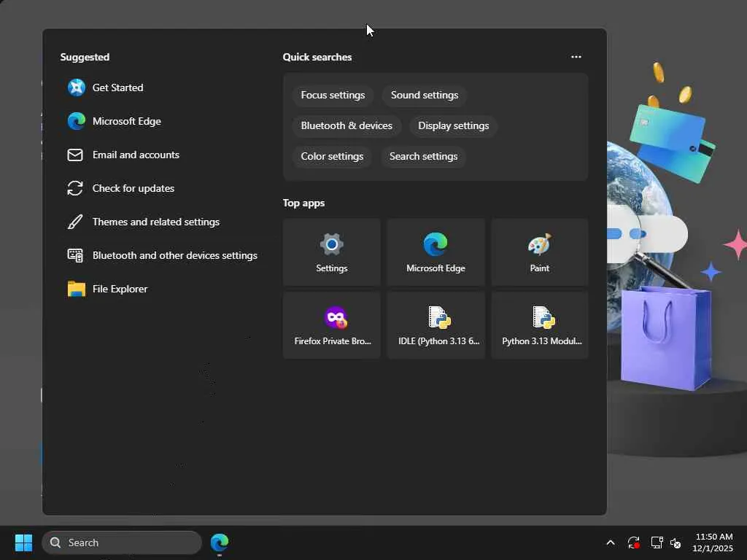Click the Windows Start button

point(23,542)
